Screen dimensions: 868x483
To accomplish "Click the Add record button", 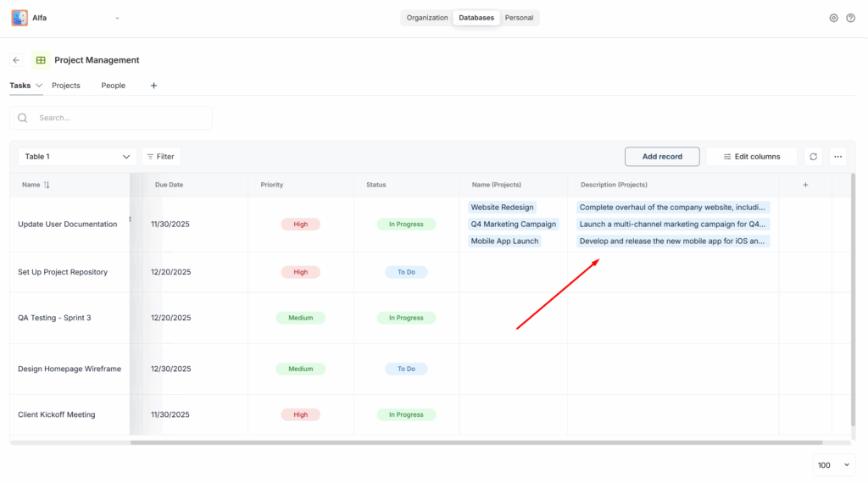I will tap(662, 157).
